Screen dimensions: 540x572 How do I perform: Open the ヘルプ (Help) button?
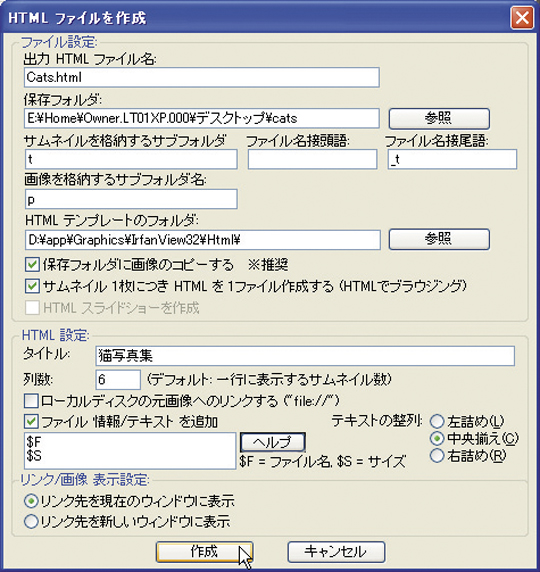point(273,442)
